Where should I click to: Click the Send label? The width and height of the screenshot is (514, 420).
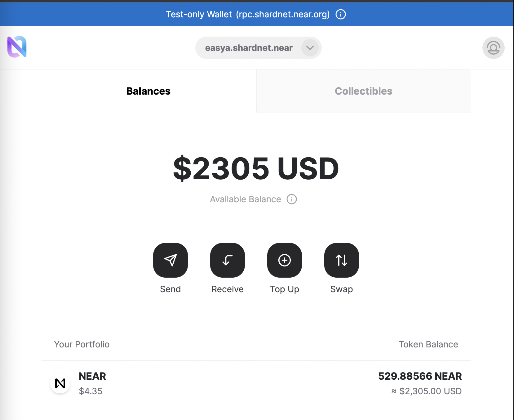(x=171, y=289)
